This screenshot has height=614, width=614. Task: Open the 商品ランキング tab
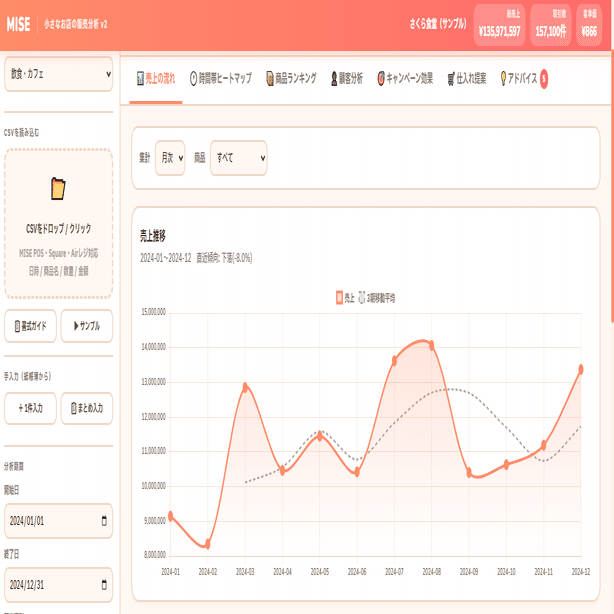tap(291, 79)
